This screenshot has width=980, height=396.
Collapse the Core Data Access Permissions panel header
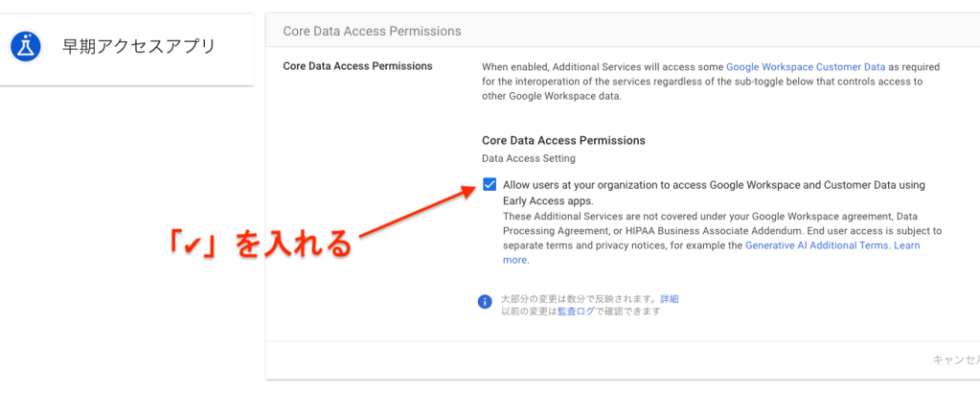click(372, 32)
